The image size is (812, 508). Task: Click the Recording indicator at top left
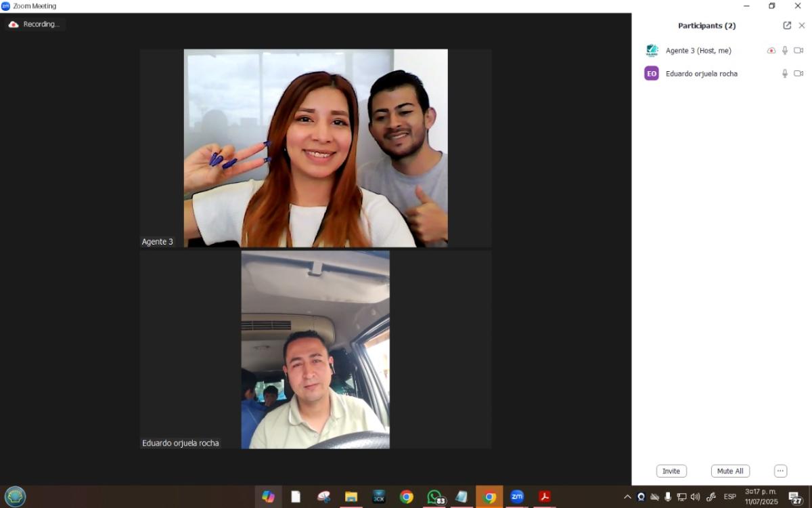click(35, 24)
